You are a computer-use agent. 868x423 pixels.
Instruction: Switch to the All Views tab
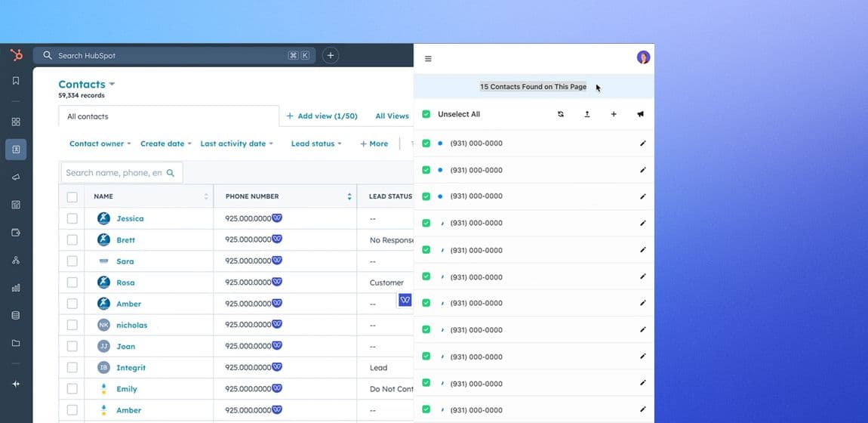392,116
